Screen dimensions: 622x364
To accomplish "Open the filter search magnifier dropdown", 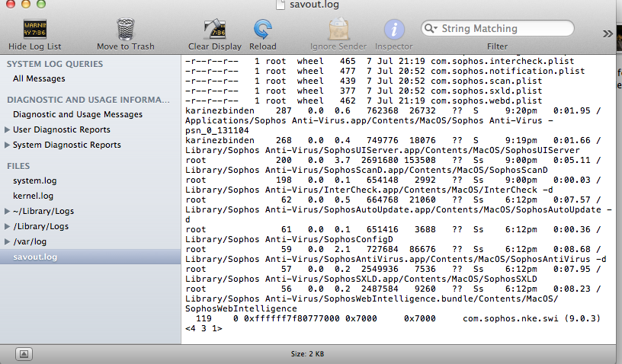I will point(431,28).
